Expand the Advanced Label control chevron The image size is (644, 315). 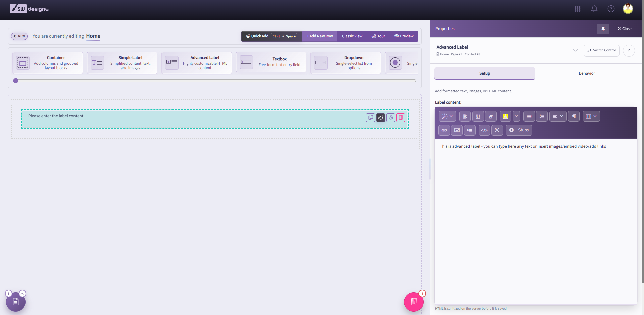575,50
